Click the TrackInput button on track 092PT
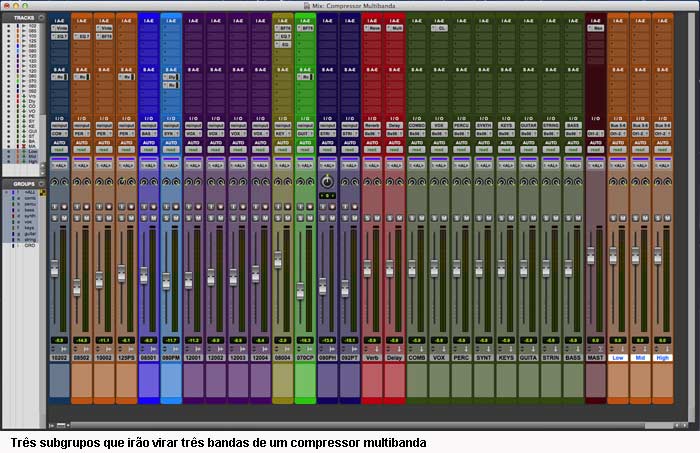 pyautogui.click(x=345, y=207)
